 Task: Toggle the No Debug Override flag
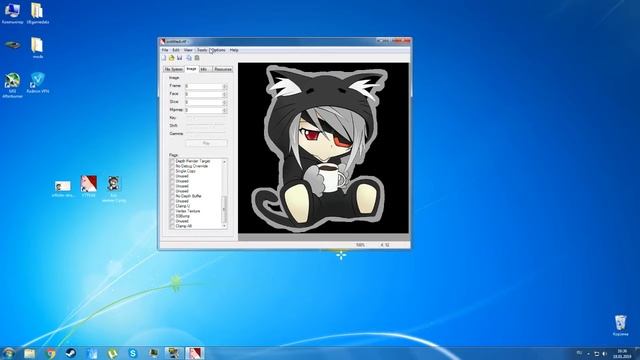pos(172,166)
